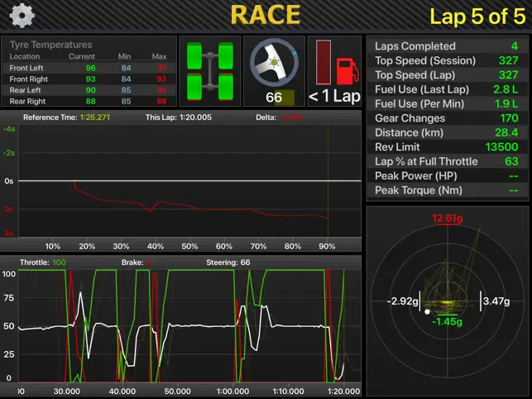Tap the Laps Completed stat row
The height and width of the screenshot is (399, 532).
point(447,46)
